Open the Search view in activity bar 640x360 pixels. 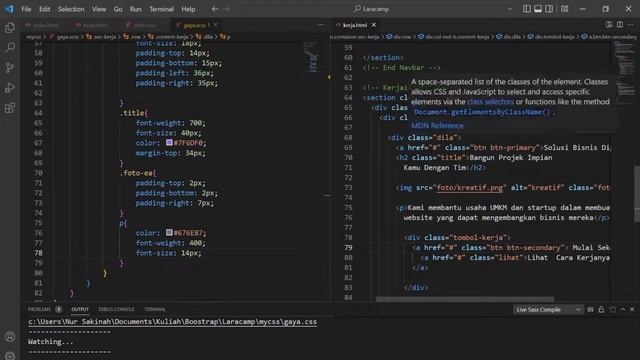pyautogui.click(x=10, y=48)
